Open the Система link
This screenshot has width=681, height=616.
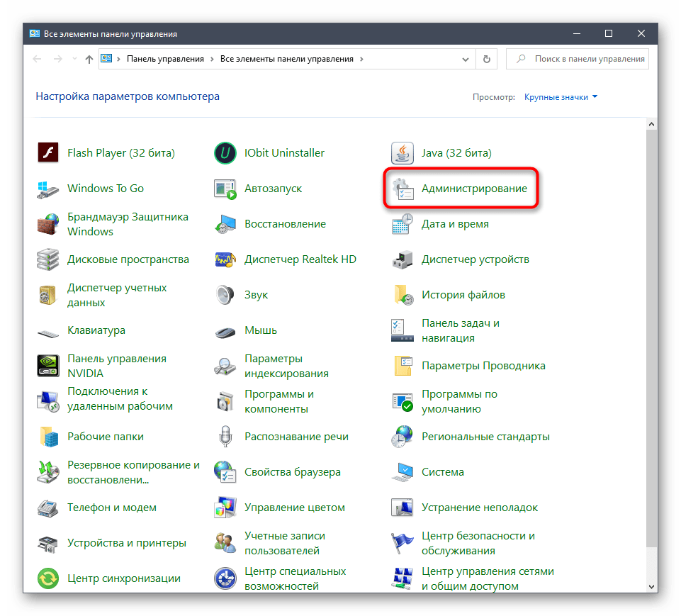(x=443, y=472)
